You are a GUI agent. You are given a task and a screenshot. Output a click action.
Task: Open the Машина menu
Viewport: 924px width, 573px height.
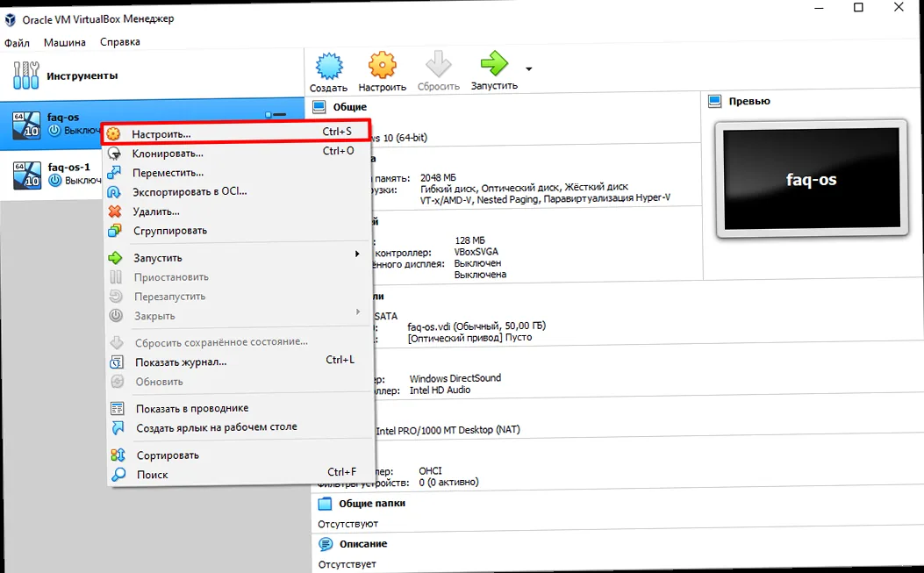pyautogui.click(x=63, y=41)
